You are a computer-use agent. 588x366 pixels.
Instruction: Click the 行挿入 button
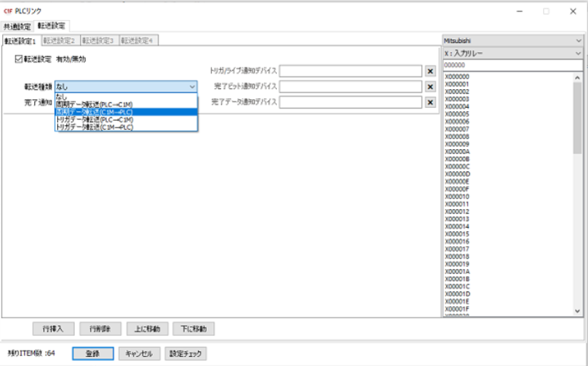(x=54, y=329)
